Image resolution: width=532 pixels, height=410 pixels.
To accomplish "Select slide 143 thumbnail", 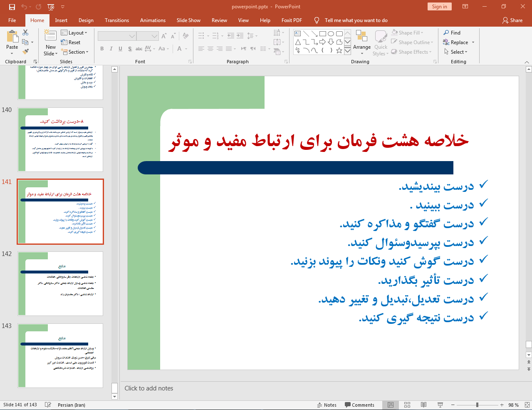I will pyautogui.click(x=60, y=356).
